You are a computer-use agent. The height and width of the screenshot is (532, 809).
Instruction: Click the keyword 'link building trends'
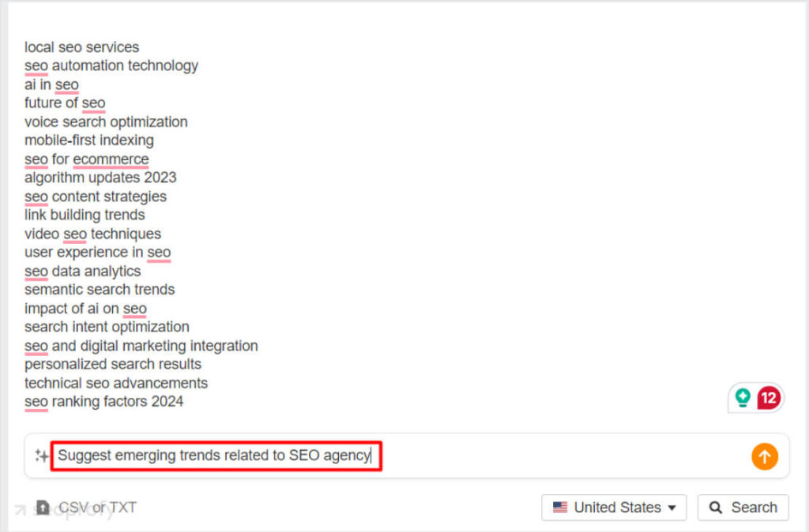(85, 215)
